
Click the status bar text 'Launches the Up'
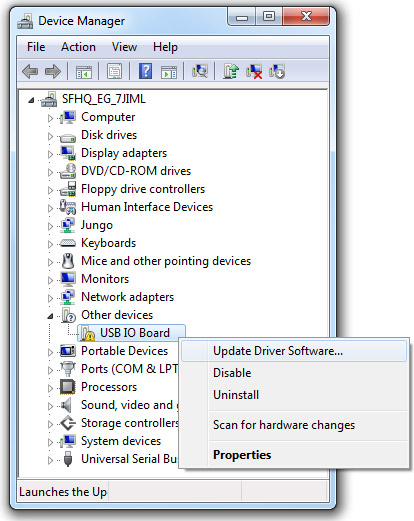click(x=63, y=492)
